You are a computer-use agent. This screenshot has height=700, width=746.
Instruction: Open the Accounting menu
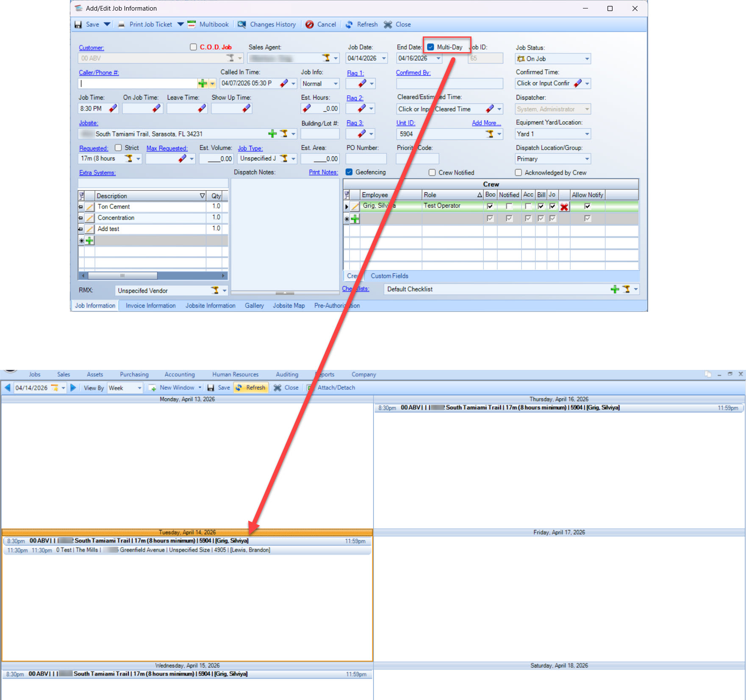tap(180, 375)
